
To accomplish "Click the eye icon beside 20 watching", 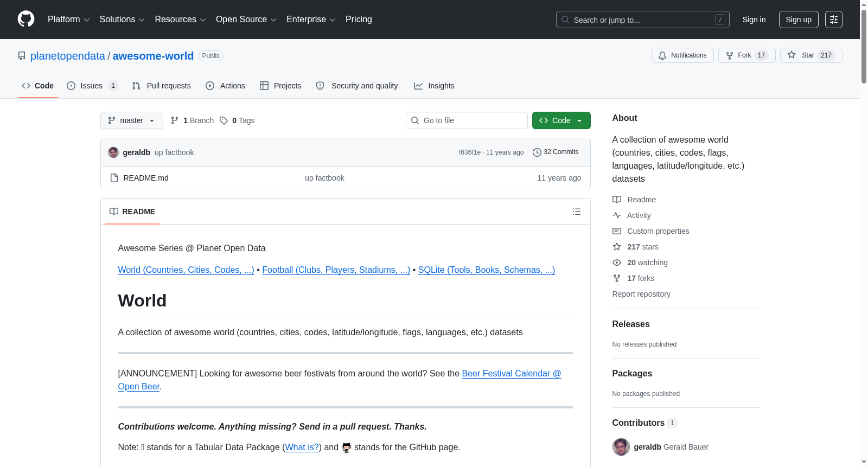I will tap(617, 263).
